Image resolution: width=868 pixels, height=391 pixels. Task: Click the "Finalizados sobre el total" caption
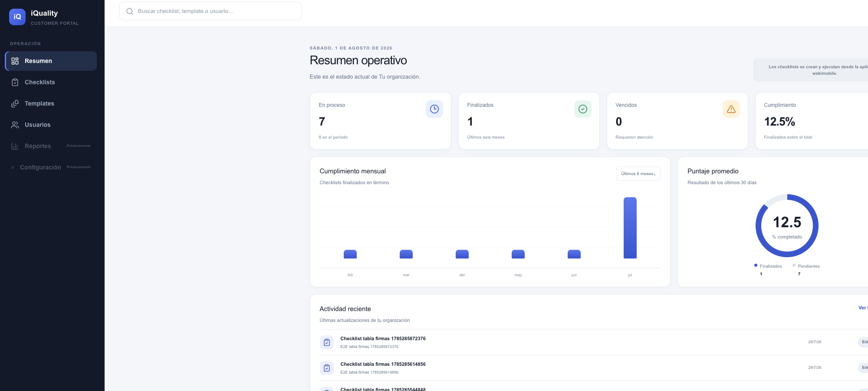(788, 137)
